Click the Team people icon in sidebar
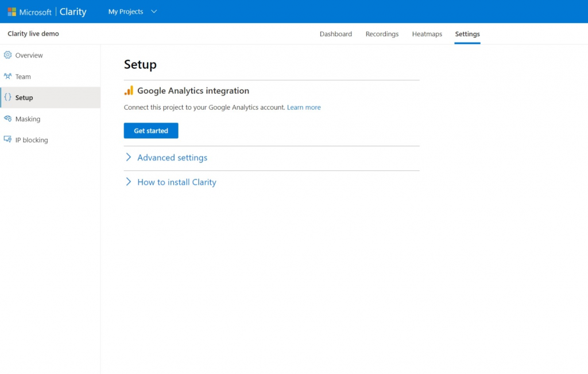The image size is (588, 374). (7, 76)
